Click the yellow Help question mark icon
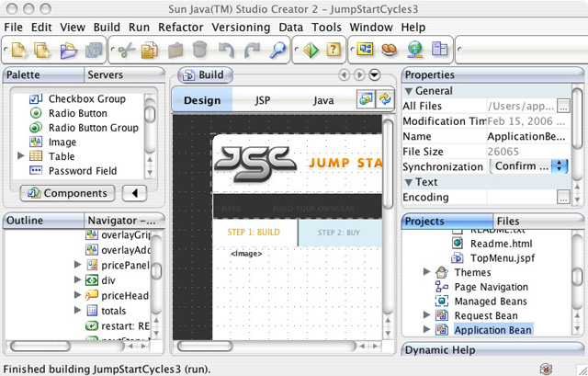This screenshot has height=376, width=588. point(334,49)
